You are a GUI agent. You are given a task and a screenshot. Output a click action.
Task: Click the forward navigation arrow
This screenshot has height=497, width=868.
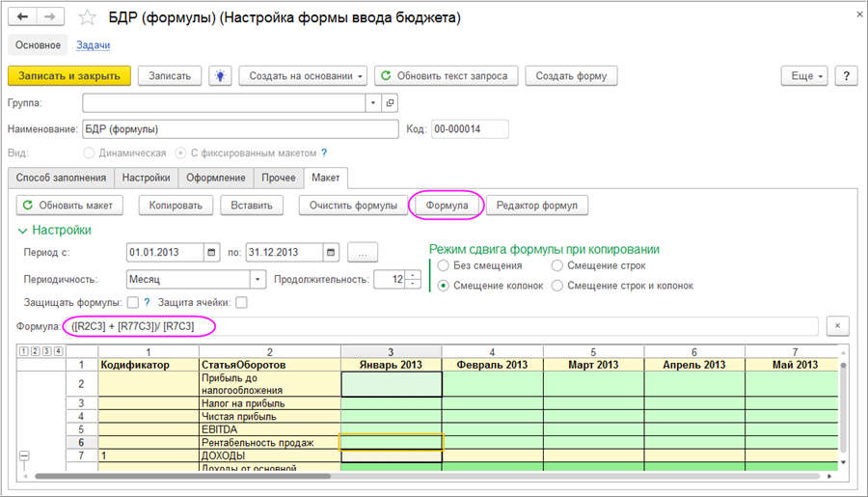pos(50,17)
